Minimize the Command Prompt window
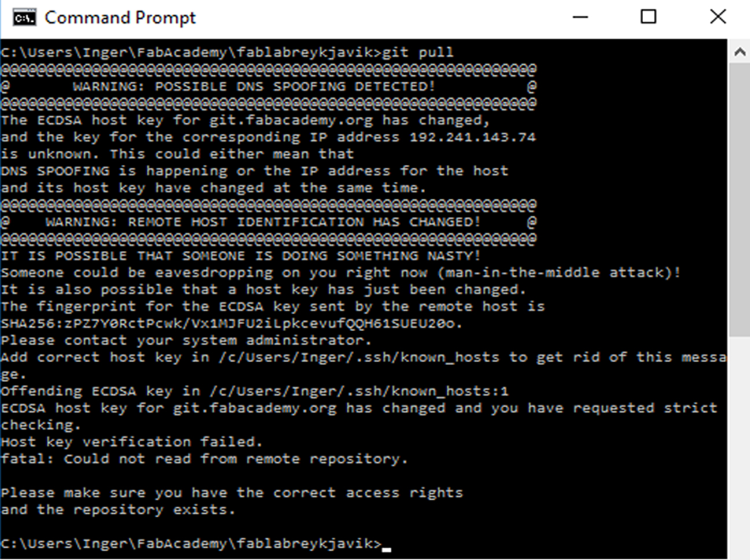Image resolution: width=750 pixels, height=560 pixels. tap(580, 17)
